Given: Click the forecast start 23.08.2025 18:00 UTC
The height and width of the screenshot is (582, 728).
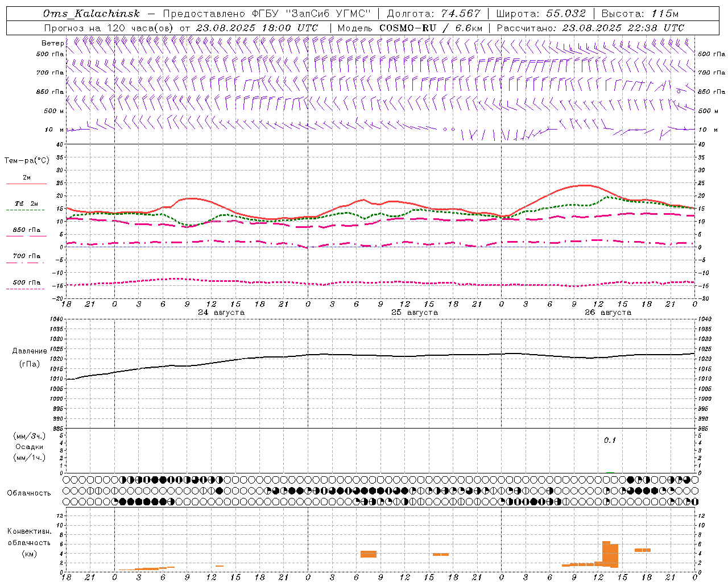Looking at the screenshot, I should (x=257, y=28).
